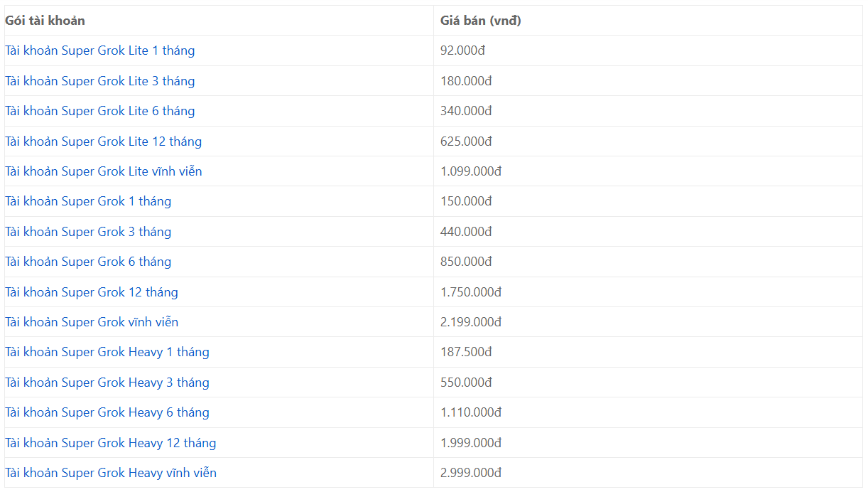Screen dimensions: 868x492
Task: Open Tài khoản Super Grok Heavy vĩnh viễn link
Action: point(111,473)
